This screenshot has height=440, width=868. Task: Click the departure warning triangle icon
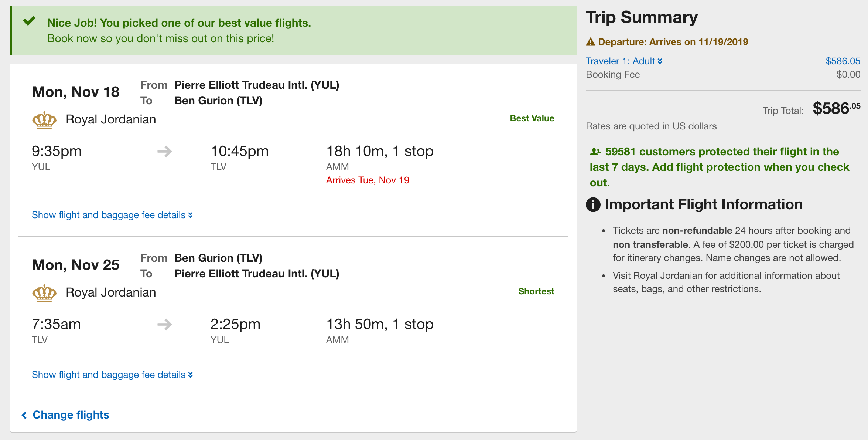coord(591,42)
